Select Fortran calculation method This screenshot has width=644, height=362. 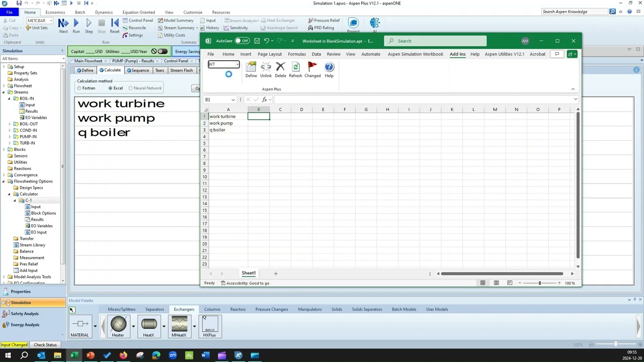tap(79, 88)
